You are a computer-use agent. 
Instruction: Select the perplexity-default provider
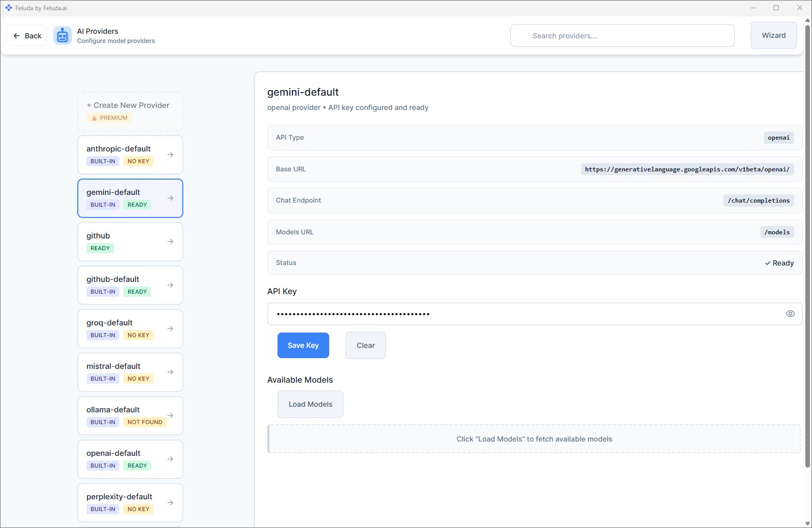(130, 502)
